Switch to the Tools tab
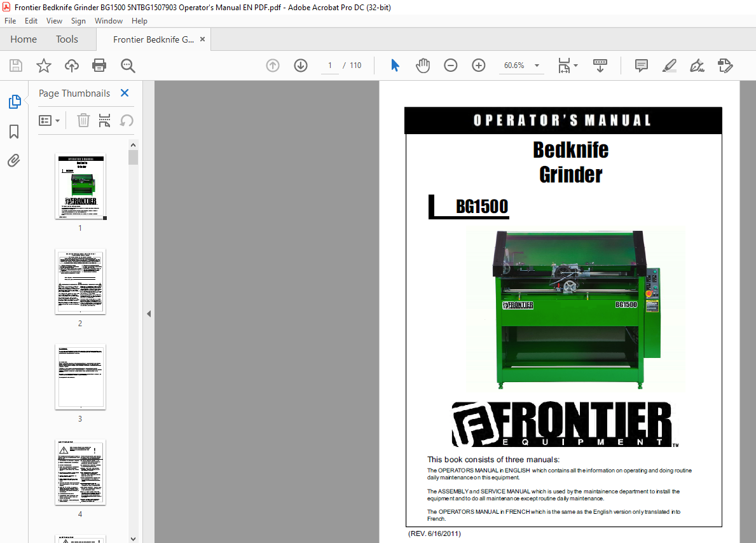This screenshot has height=543, width=756. point(67,39)
